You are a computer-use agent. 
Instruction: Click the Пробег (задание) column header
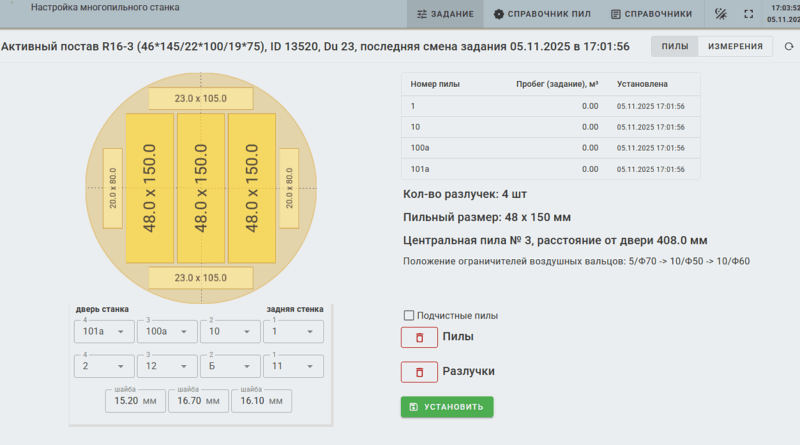click(x=557, y=84)
